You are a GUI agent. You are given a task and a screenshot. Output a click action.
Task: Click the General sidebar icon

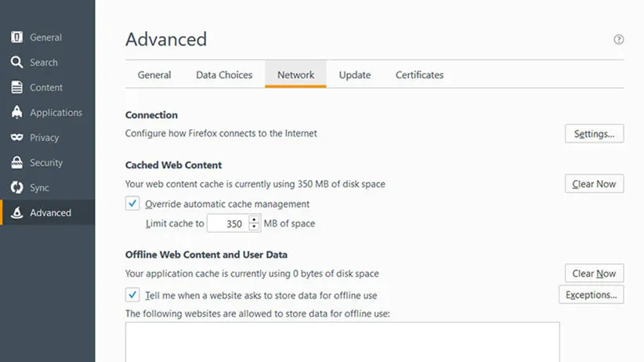tap(16, 38)
